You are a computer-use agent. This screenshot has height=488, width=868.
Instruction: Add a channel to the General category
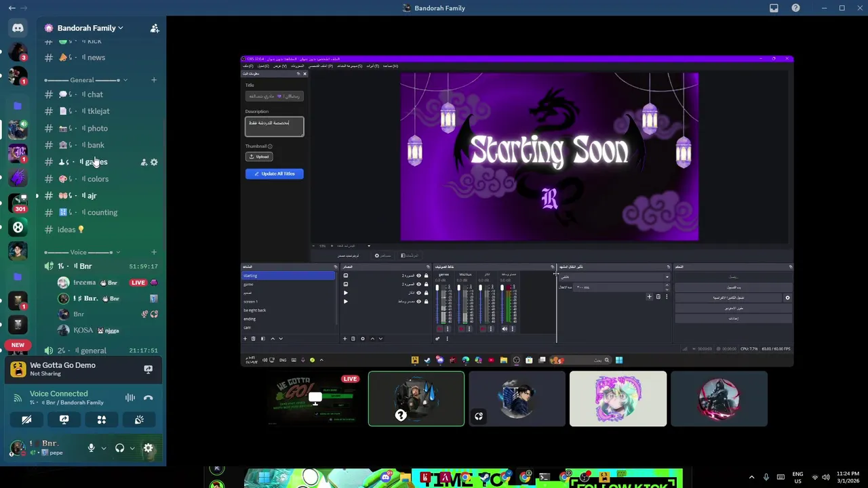coord(154,80)
